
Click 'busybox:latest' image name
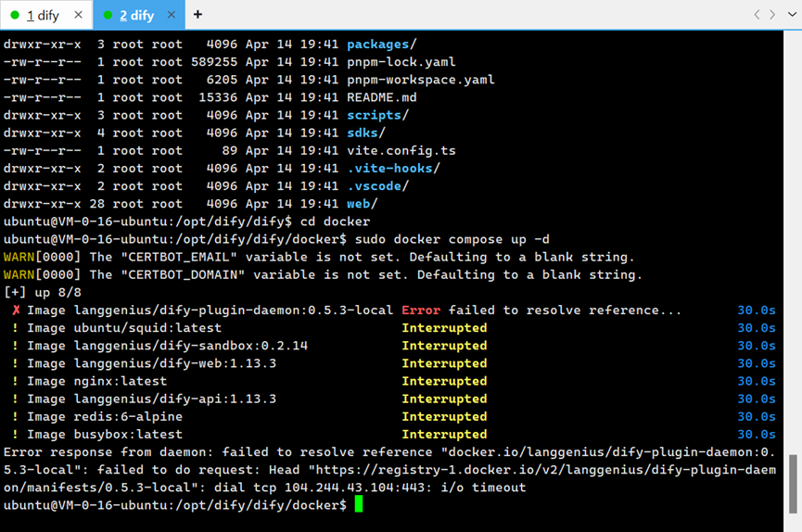(x=128, y=435)
